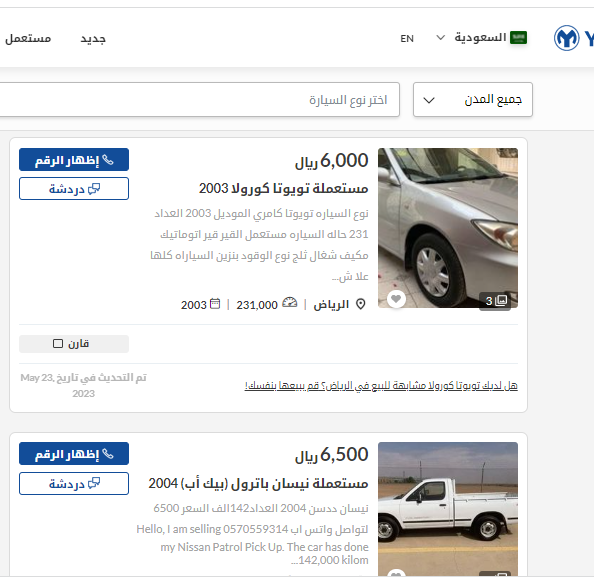Screen dimensions: 594x586
Task: Favorite the Toyota Corolla with heart icon
Action: coord(396,299)
